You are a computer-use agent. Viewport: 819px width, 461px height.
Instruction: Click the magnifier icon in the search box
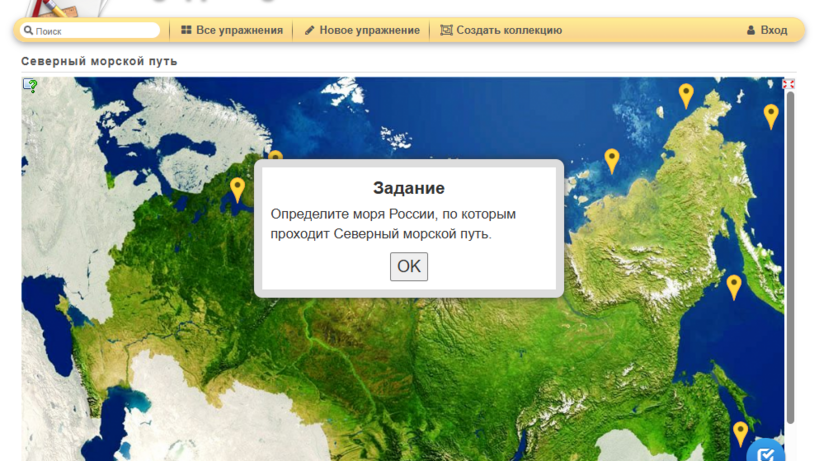pyautogui.click(x=28, y=31)
